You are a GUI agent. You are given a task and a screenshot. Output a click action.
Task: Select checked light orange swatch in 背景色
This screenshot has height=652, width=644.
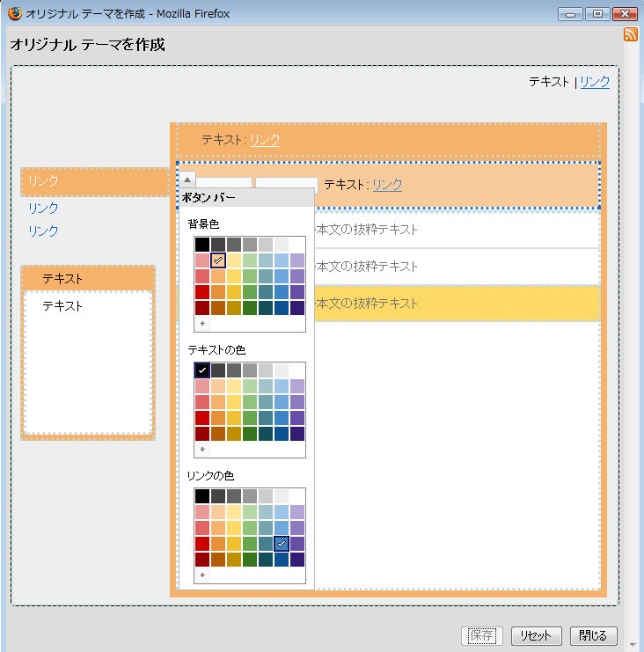tap(218, 260)
